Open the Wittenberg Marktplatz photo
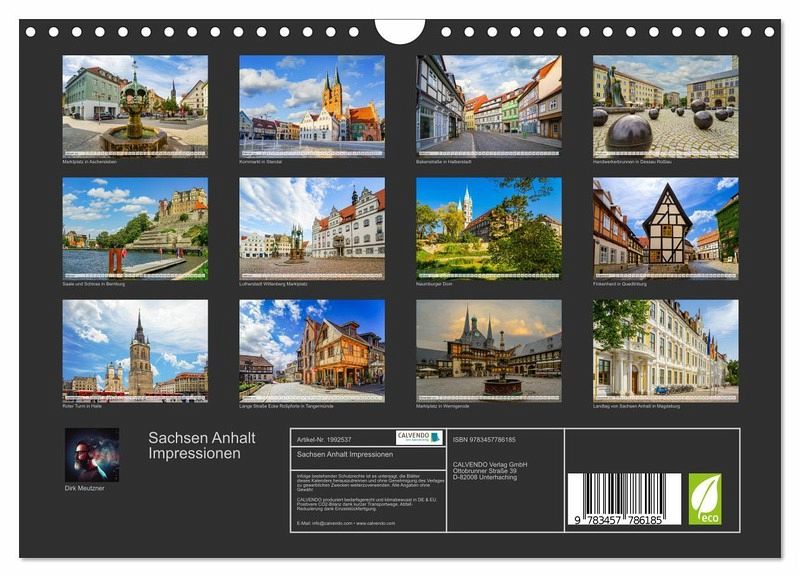The image size is (800, 577). click(312, 229)
